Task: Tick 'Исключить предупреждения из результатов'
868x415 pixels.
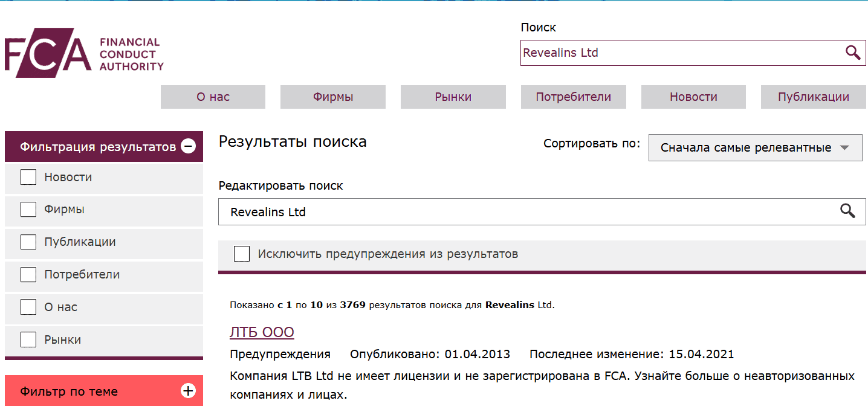Action: point(241,253)
